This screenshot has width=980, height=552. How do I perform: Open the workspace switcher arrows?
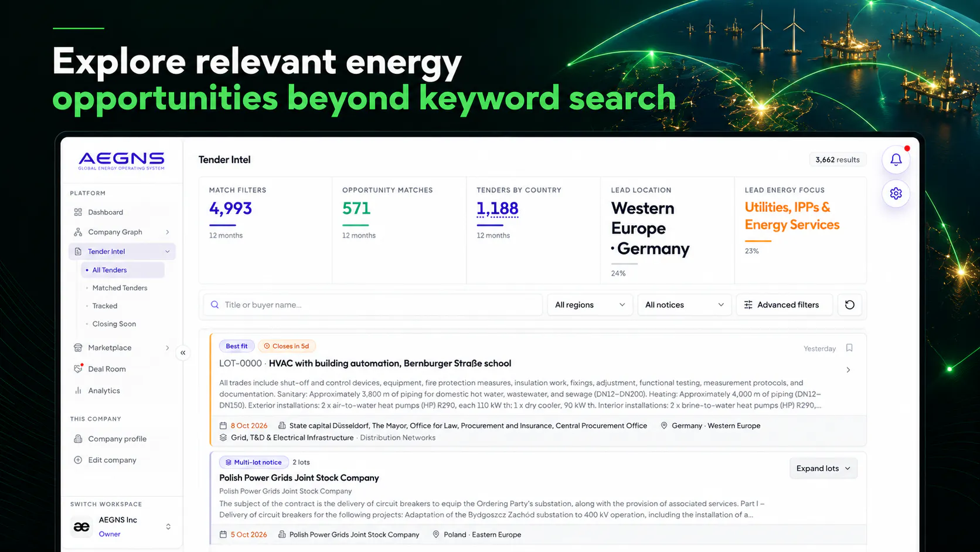[168, 527]
